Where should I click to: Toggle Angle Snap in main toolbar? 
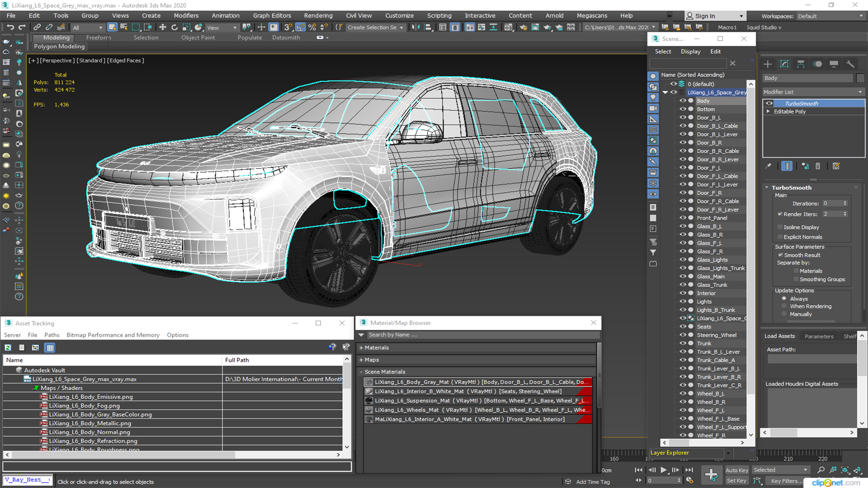click(300, 27)
